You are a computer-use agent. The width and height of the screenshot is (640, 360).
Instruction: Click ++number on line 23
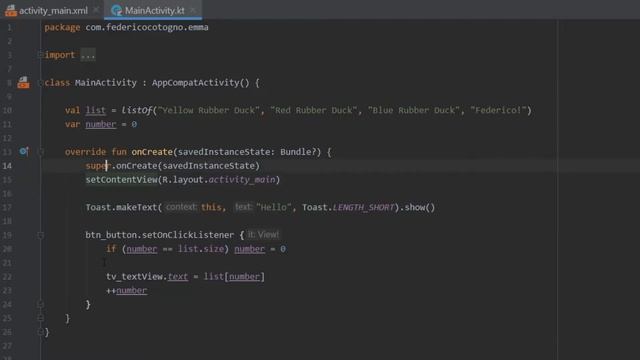pyautogui.click(x=126, y=291)
